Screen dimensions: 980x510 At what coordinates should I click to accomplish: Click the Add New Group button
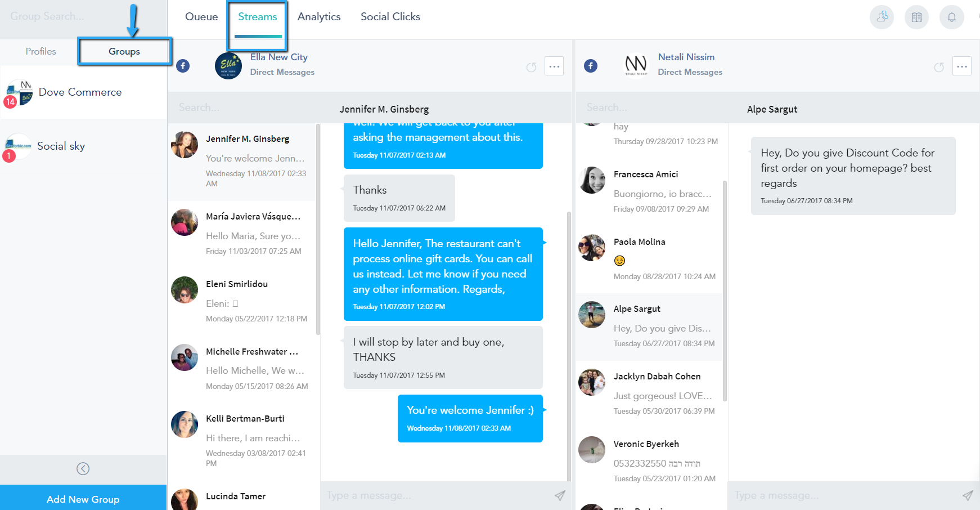click(83, 499)
